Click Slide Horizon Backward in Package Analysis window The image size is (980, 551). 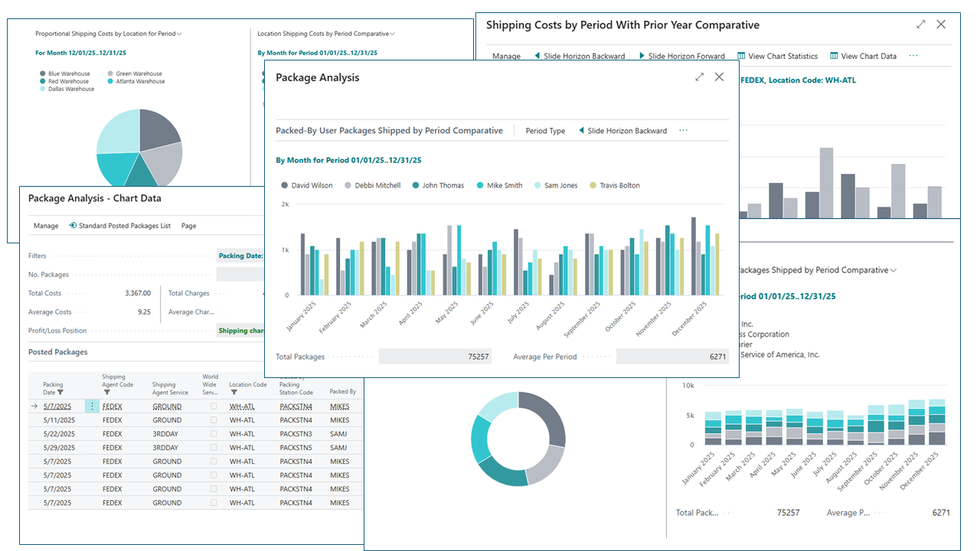pyautogui.click(x=622, y=131)
